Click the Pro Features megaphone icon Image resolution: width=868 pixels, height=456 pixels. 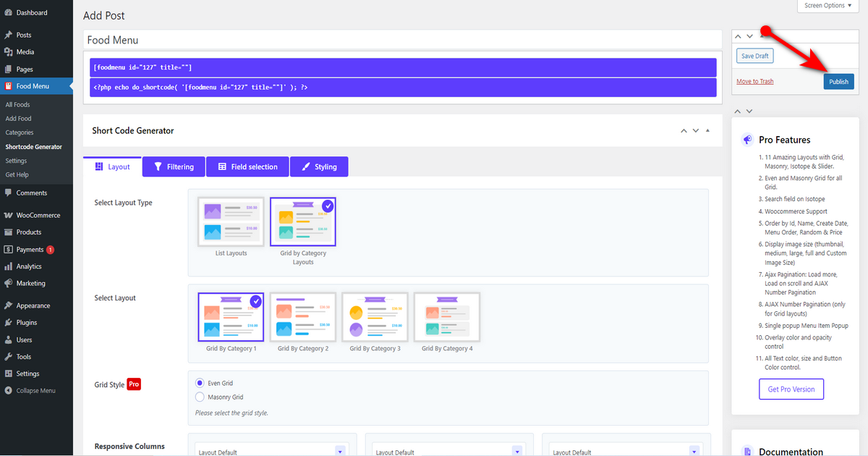click(x=747, y=140)
